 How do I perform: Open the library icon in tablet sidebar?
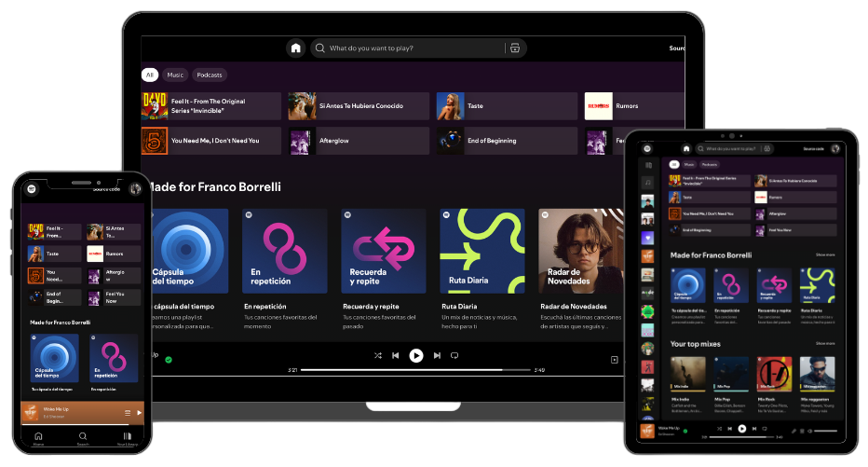pyautogui.click(x=648, y=165)
